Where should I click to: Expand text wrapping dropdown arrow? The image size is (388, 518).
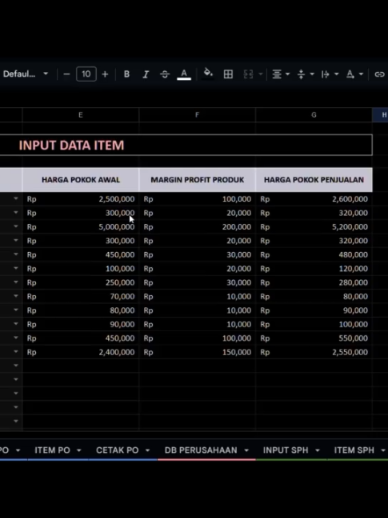[x=336, y=74]
